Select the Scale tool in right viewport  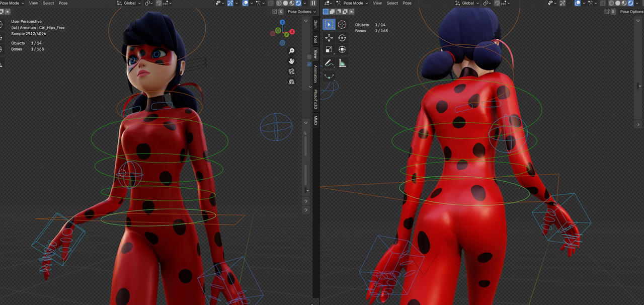pyautogui.click(x=329, y=49)
